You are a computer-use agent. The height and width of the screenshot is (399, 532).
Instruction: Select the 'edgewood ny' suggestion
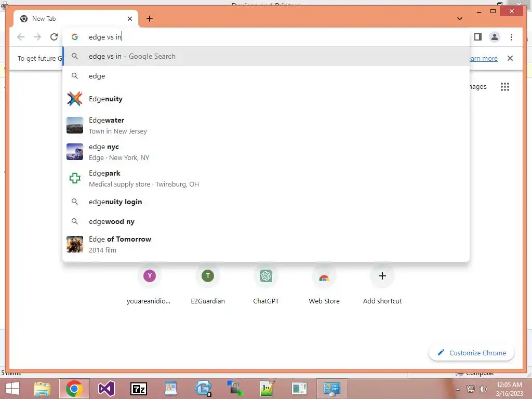pyautogui.click(x=266, y=221)
